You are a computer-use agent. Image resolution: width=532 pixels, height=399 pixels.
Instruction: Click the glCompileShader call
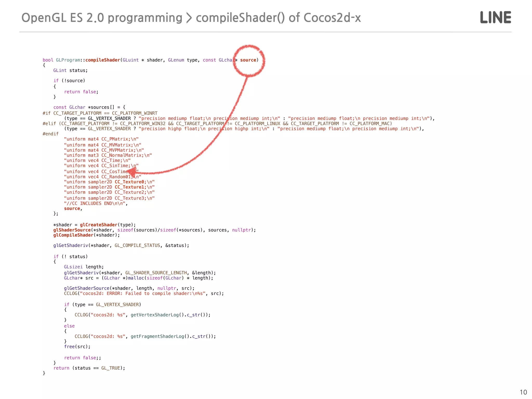click(73, 235)
